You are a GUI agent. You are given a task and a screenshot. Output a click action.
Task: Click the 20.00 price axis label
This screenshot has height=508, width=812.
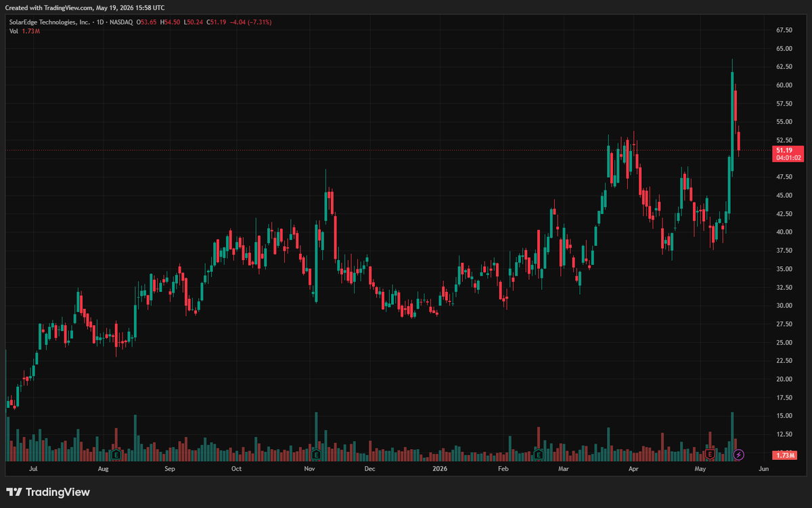click(784, 379)
